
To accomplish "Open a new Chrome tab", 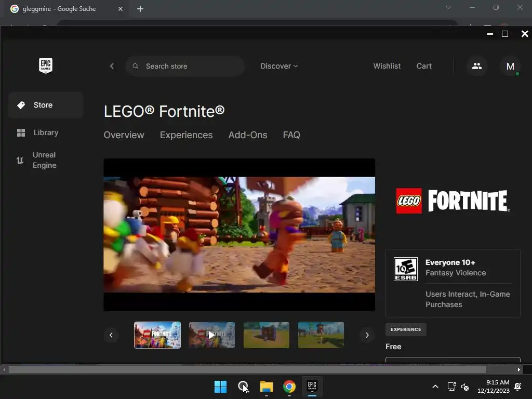I will pos(140,9).
